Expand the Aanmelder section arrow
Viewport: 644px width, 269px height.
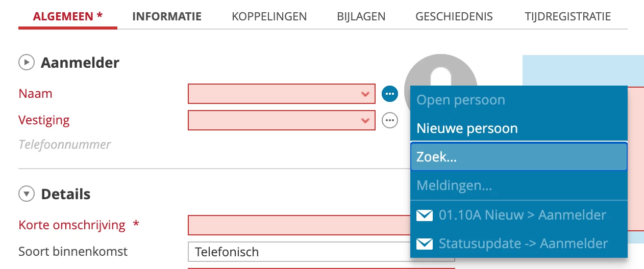(26, 63)
